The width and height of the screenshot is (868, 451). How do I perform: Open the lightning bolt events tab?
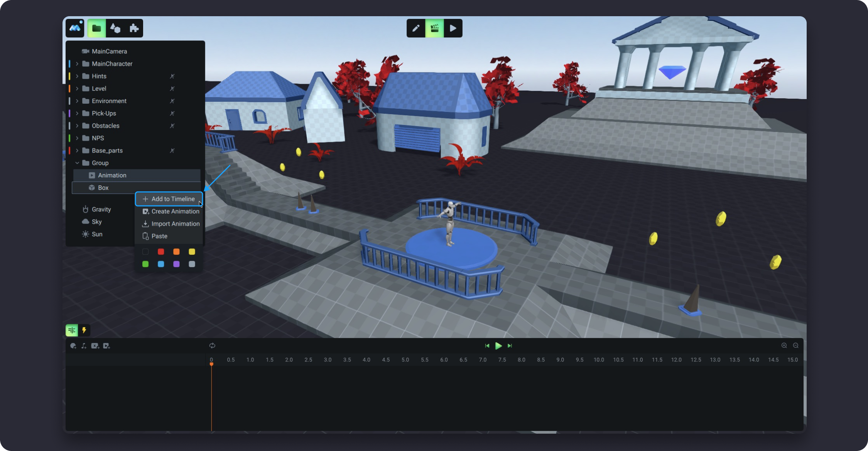click(84, 330)
